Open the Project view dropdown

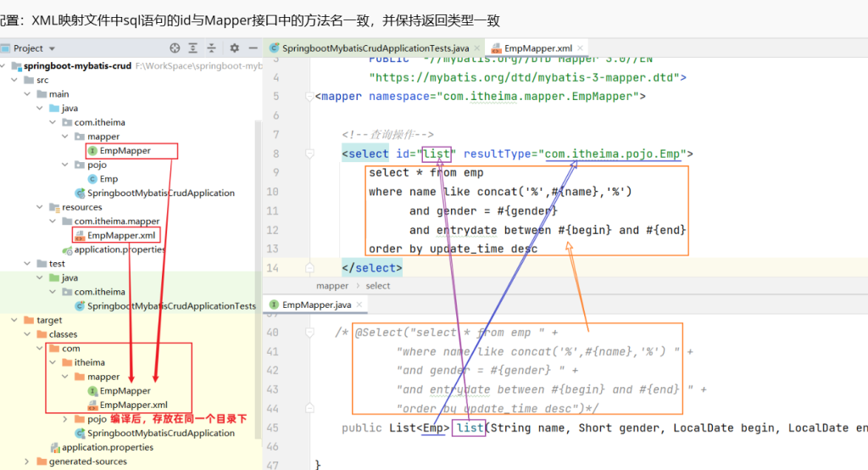coord(52,48)
